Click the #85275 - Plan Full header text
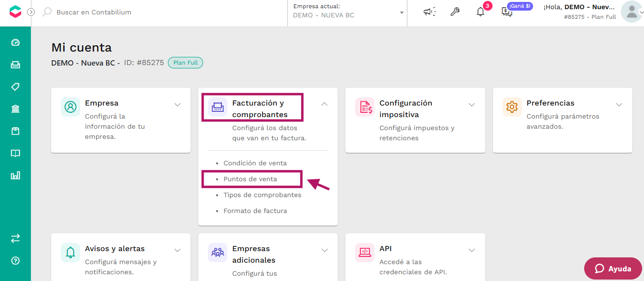This screenshot has height=281, width=644. click(589, 17)
